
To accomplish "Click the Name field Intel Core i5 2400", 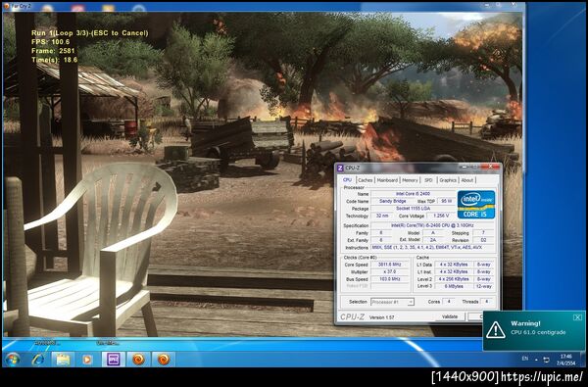I will [413, 194].
